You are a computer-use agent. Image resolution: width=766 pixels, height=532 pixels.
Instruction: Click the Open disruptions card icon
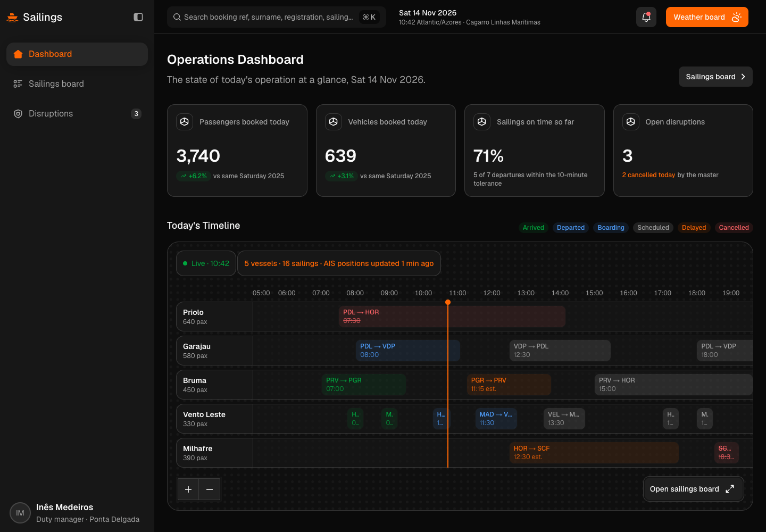[631, 122]
